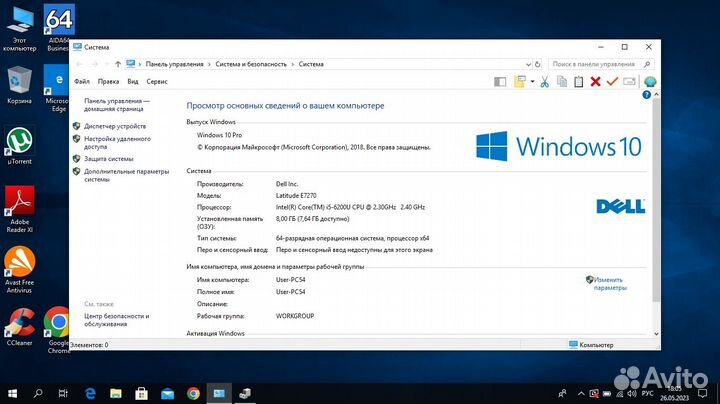Open Защита системы

point(108,159)
